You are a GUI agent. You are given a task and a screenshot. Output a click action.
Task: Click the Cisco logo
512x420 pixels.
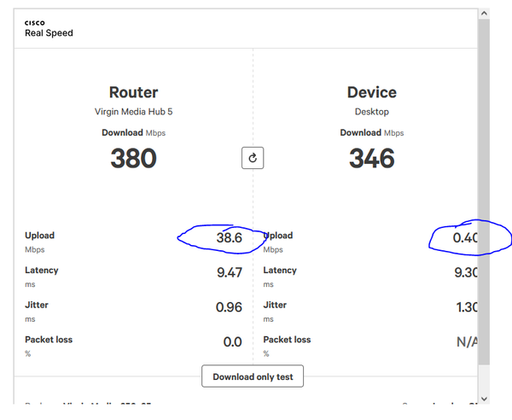point(34,23)
